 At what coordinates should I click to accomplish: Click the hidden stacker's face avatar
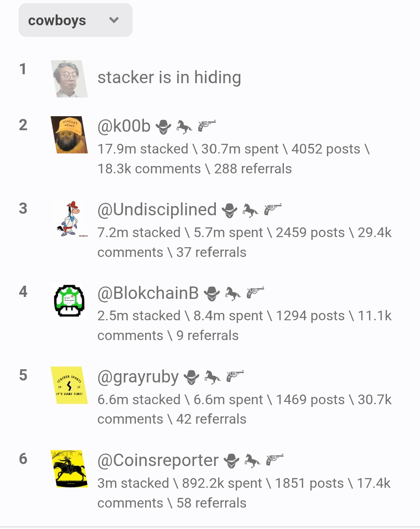(69, 79)
